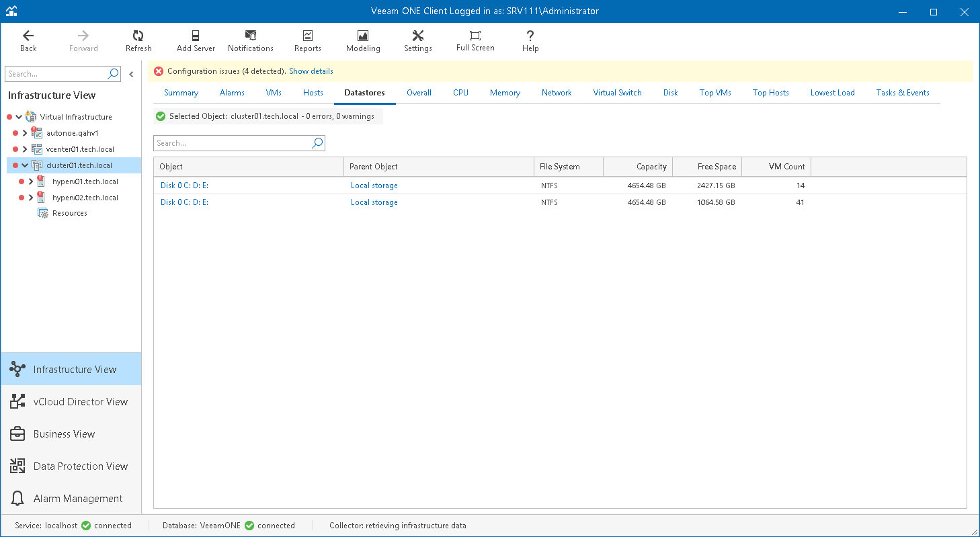Open the CPU performance tab
980x537 pixels.
click(460, 93)
